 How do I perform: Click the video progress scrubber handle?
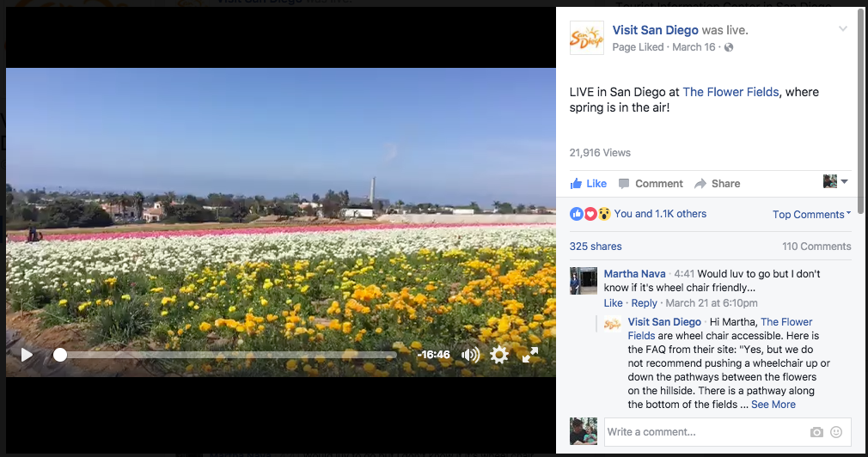60,355
